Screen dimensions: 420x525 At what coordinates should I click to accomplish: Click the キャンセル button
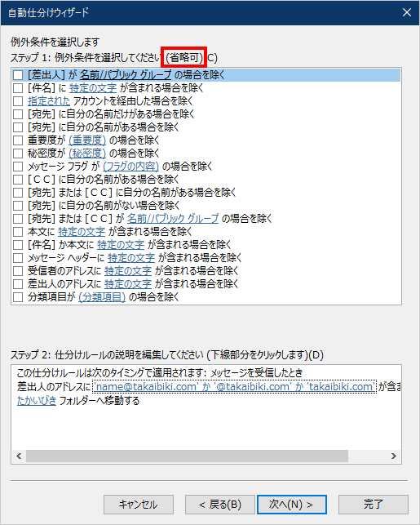pyautogui.click(x=139, y=505)
